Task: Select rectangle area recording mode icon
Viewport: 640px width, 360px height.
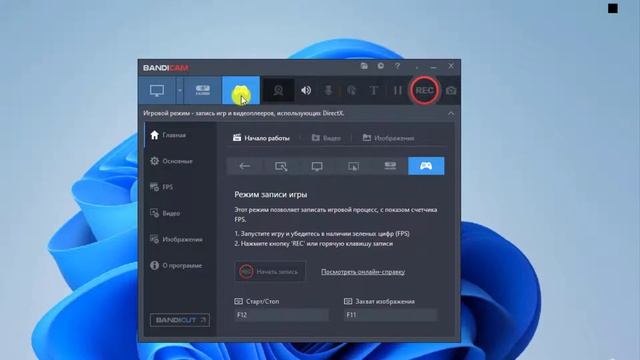Action: coord(281,166)
